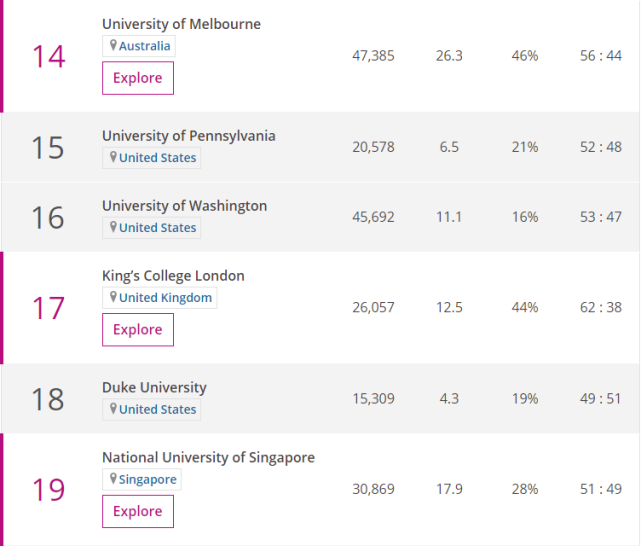Click United States tag under Duke University
This screenshot has width=641, height=546.
click(157, 410)
